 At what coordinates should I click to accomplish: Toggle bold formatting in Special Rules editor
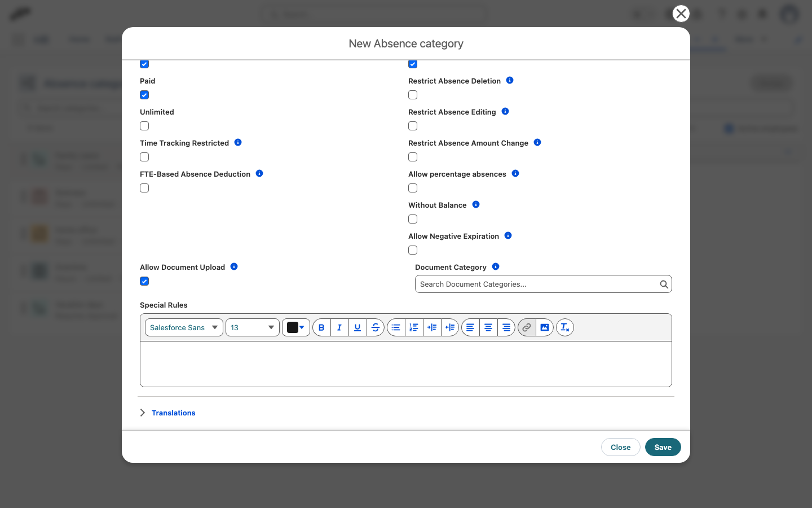pos(321,327)
